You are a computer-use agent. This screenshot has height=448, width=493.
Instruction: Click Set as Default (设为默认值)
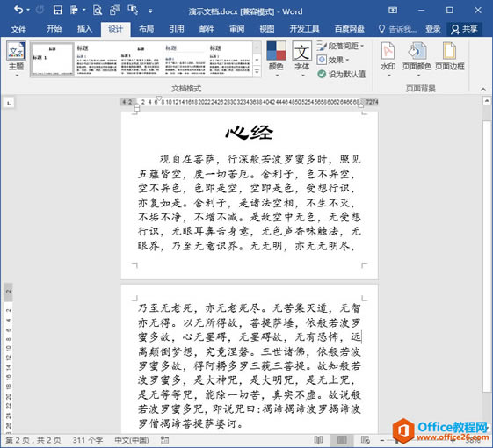pyautogui.click(x=342, y=74)
